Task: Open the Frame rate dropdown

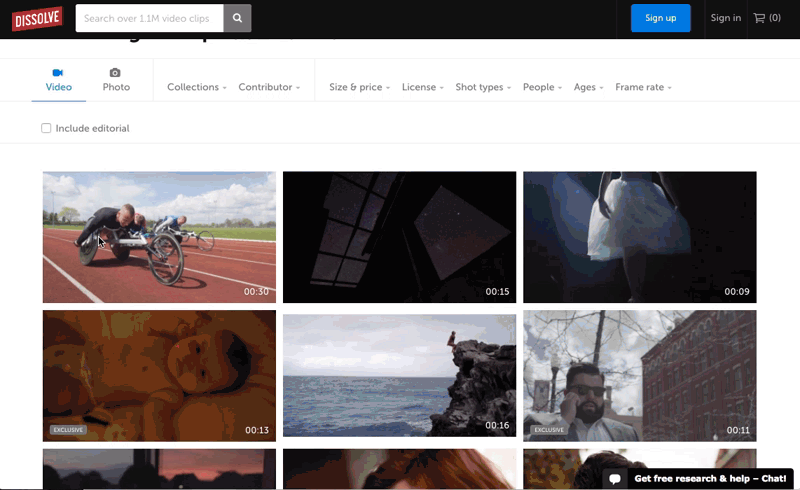Action: tap(643, 87)
